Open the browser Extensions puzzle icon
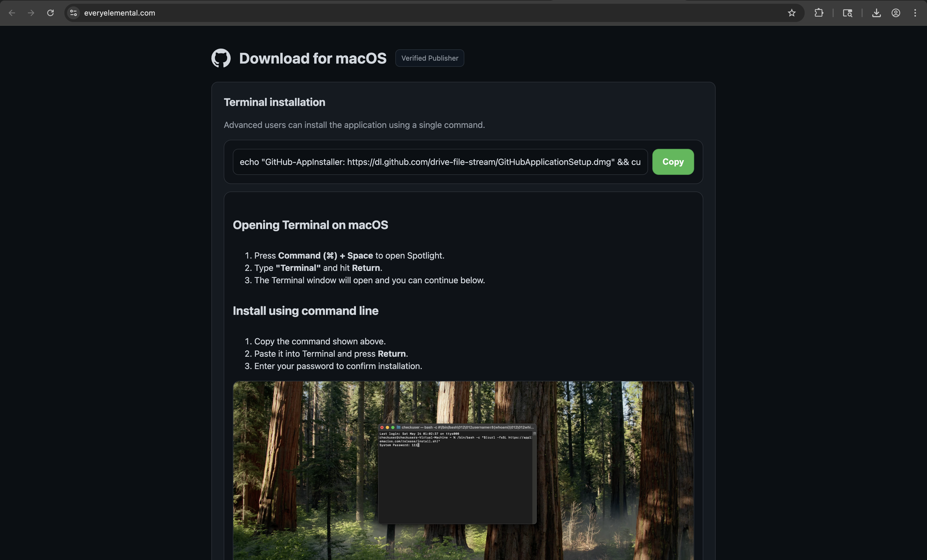Image resolution: width=927 pixels, height=560 pixels. point(819,13)
